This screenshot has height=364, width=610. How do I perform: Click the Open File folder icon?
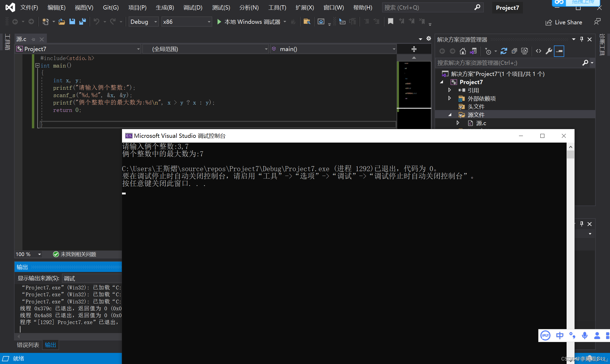pos(62,22)
